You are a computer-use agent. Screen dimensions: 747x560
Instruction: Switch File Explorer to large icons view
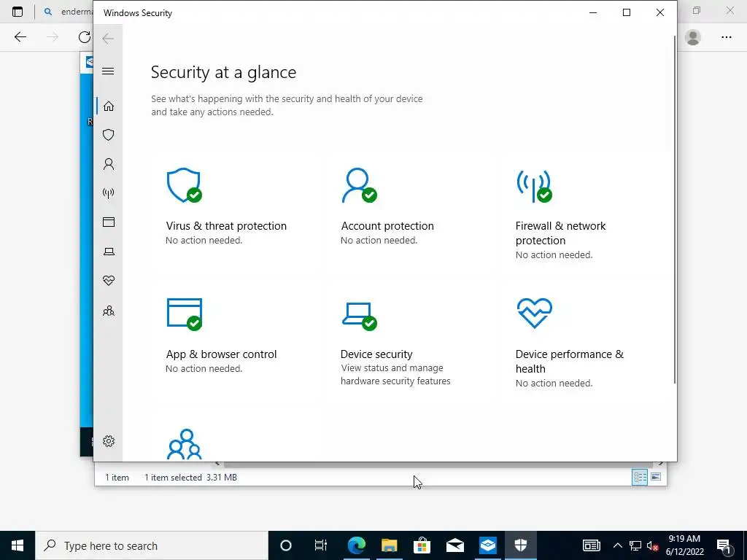[x=656, y=477]
